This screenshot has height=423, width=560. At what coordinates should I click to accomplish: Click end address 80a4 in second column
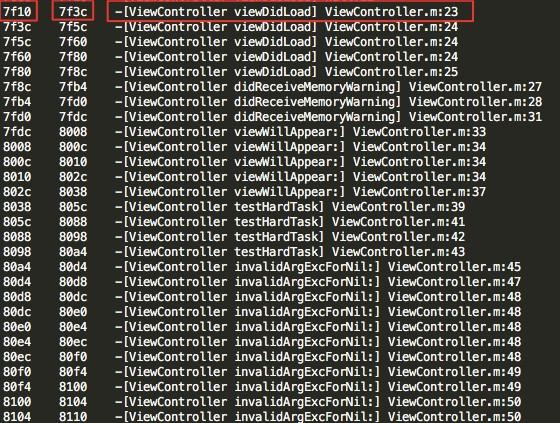click(73, 252)
